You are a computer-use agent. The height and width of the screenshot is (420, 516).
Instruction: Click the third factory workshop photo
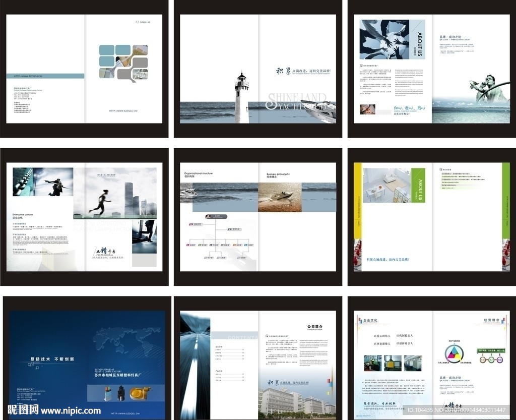tap(413, 363)
